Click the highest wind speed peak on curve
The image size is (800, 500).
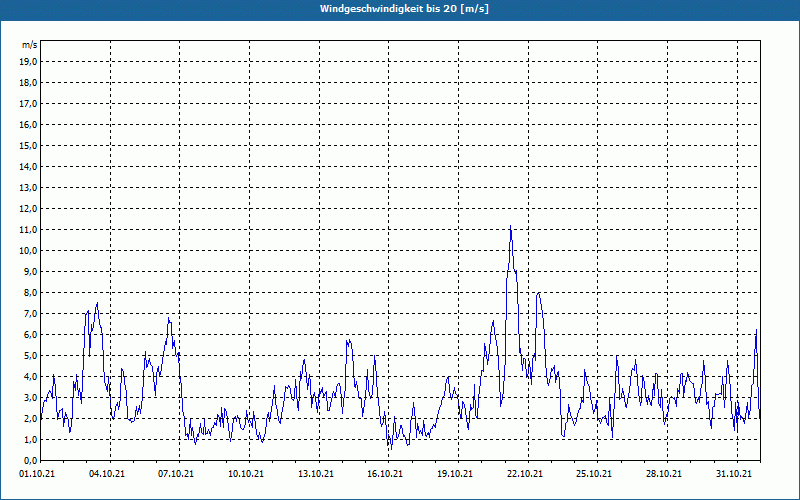511,228
